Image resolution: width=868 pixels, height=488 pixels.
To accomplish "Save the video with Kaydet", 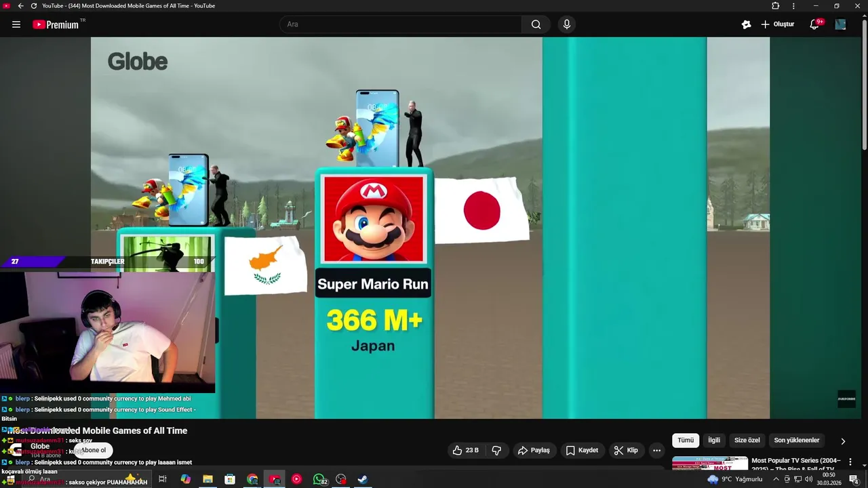I will pos(582,450).
